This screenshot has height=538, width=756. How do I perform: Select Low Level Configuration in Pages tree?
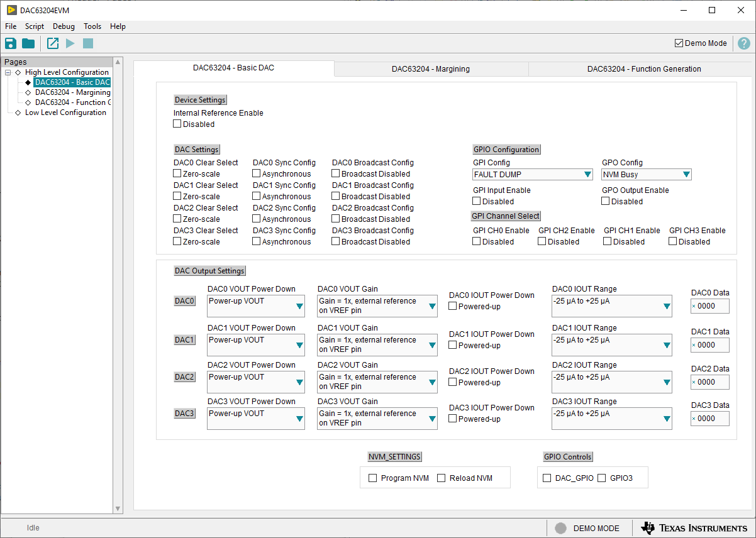65,113
